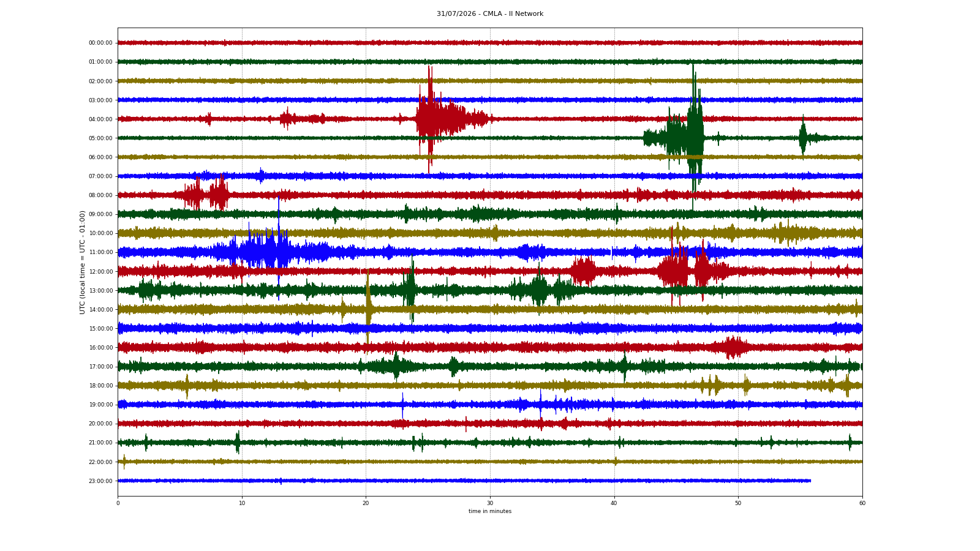
Task: Select the 10:00:00 trace time label
Action: click(x=100, y=233)
